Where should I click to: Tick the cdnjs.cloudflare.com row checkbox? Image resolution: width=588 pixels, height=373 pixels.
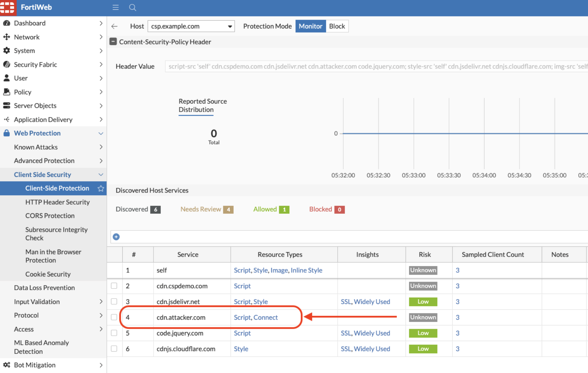(114, 349)
